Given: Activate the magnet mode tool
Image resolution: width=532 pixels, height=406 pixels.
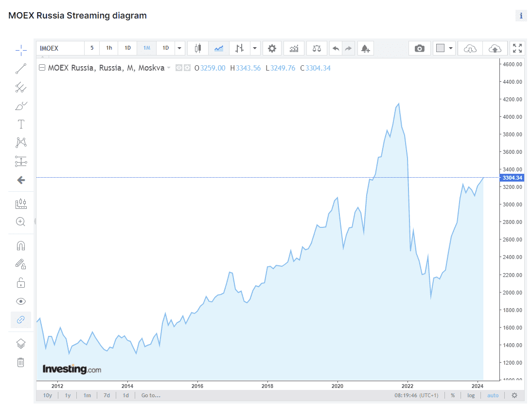Looking at the screenshot, I should (x=20, y=245).
